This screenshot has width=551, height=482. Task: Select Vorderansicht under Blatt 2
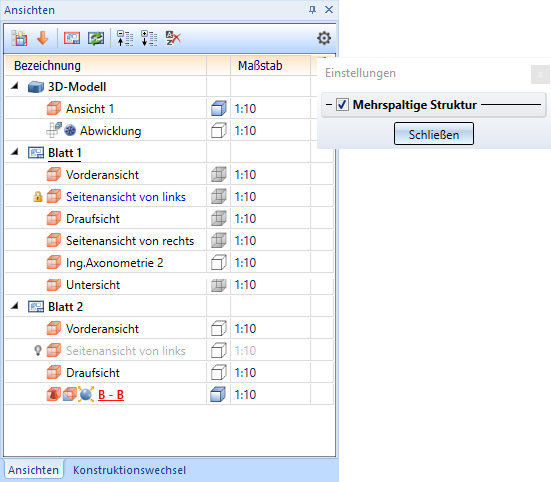tap(102, 329)
